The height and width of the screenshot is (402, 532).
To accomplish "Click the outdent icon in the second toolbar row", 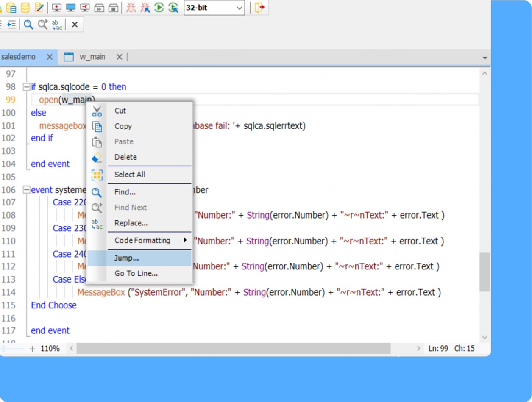I will coord(11,25).
